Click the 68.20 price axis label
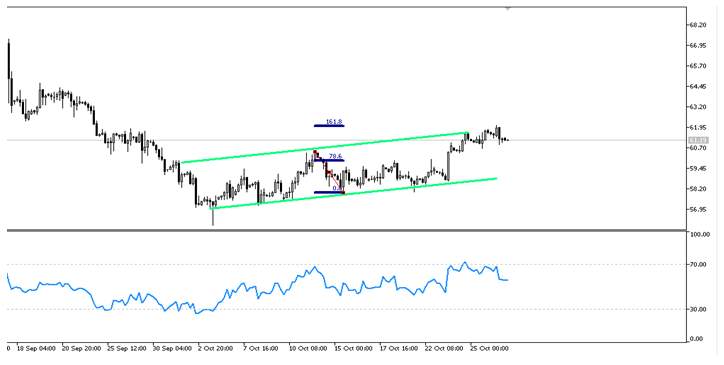 point(697,25)
